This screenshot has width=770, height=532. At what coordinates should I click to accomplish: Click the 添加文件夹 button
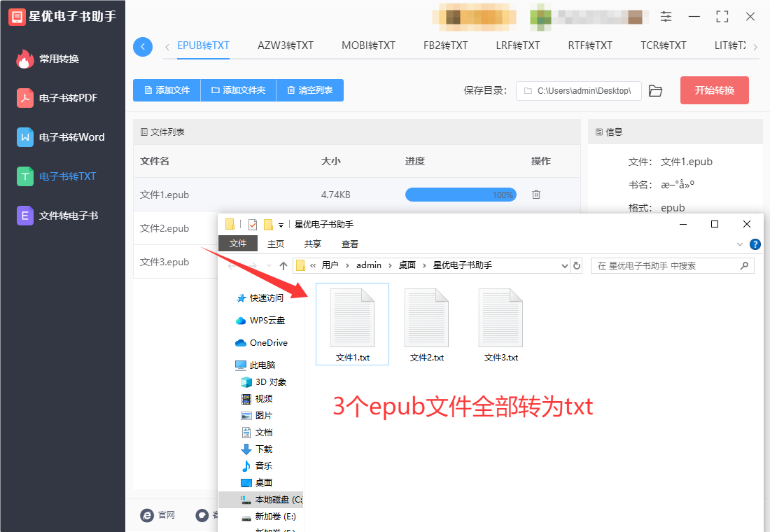pos(239,90)
